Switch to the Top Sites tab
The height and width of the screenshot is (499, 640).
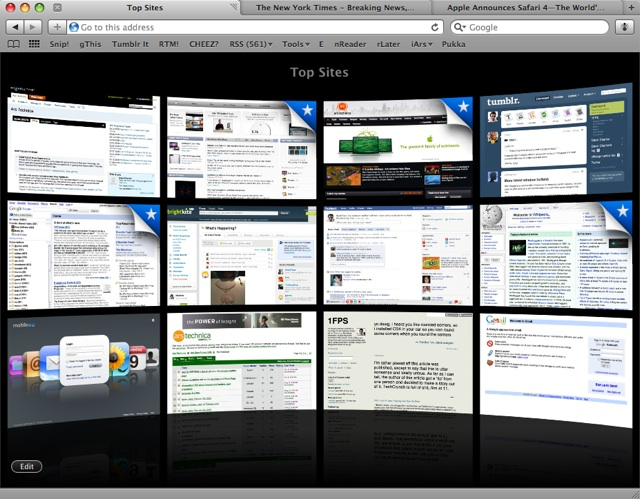(x=144, y=8)
